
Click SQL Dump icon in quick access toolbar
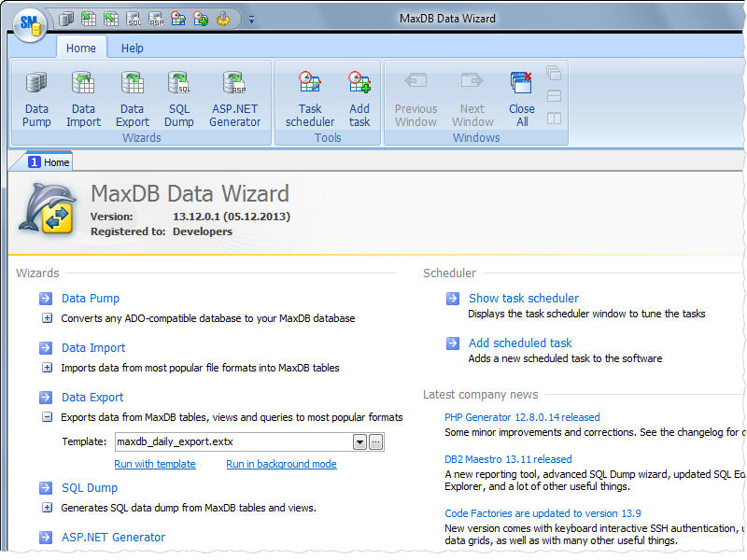(x=134, y=19)
